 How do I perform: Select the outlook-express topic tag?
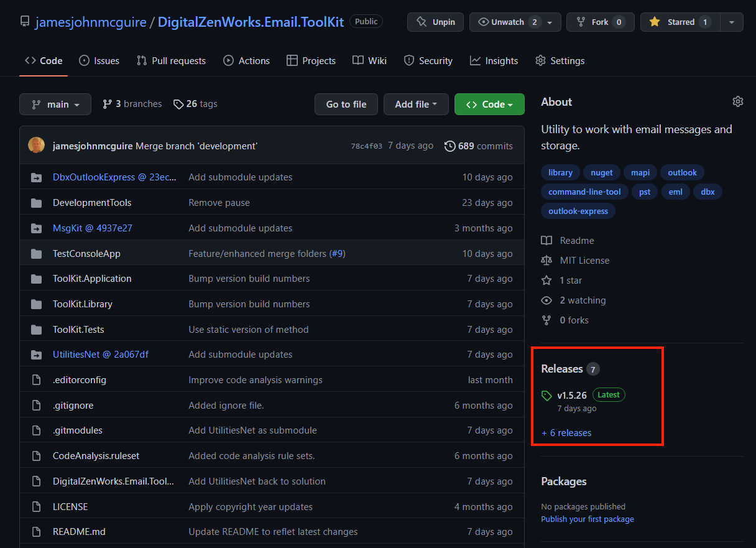(x=578, y=211)
